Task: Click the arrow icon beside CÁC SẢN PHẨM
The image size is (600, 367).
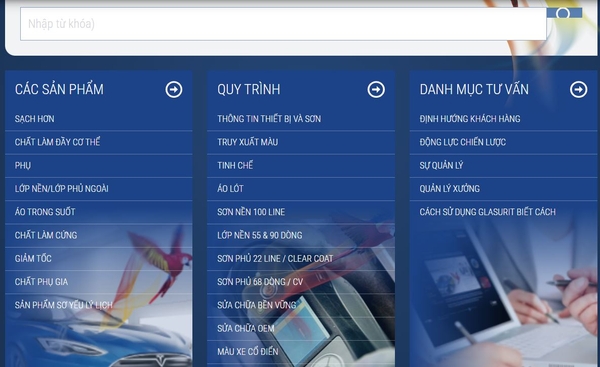Action: click(174, 90)
